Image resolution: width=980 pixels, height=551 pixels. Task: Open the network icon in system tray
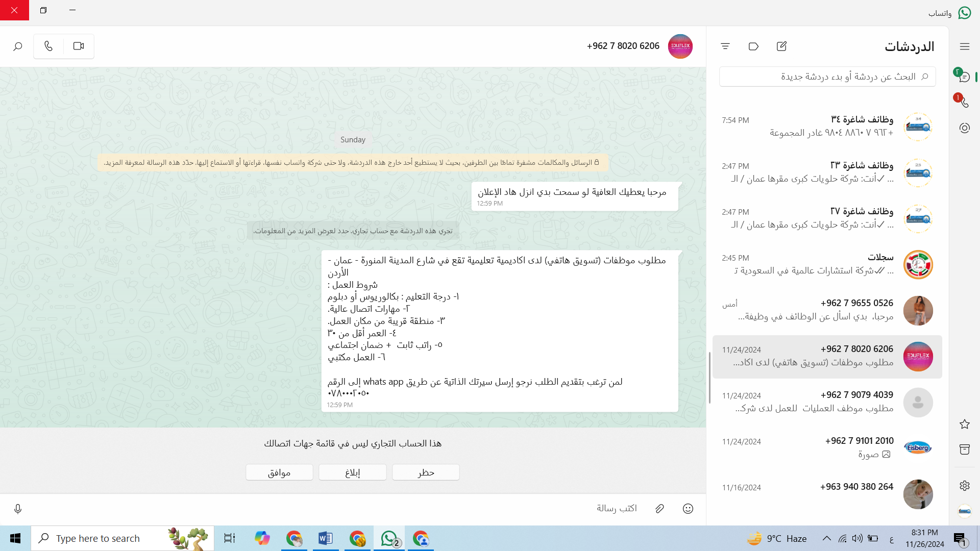click(843, 538)
